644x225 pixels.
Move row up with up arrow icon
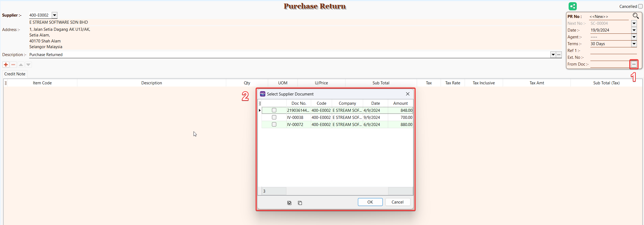[x=21, y=64]
